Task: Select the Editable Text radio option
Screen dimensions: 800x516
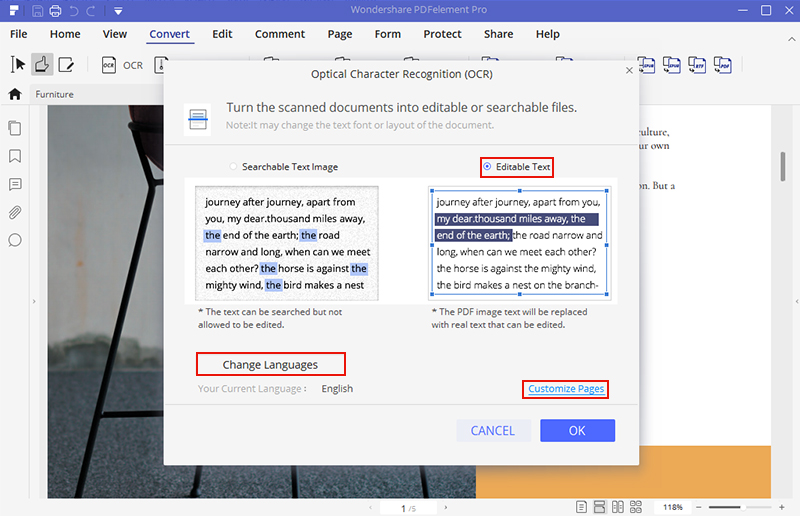Action: coord(487,167)
